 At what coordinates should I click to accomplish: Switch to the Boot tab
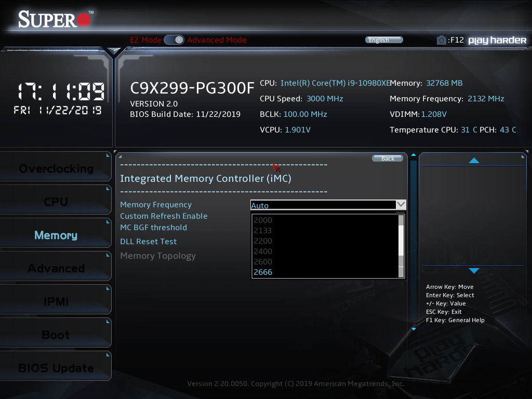click(x=56, y=335)
